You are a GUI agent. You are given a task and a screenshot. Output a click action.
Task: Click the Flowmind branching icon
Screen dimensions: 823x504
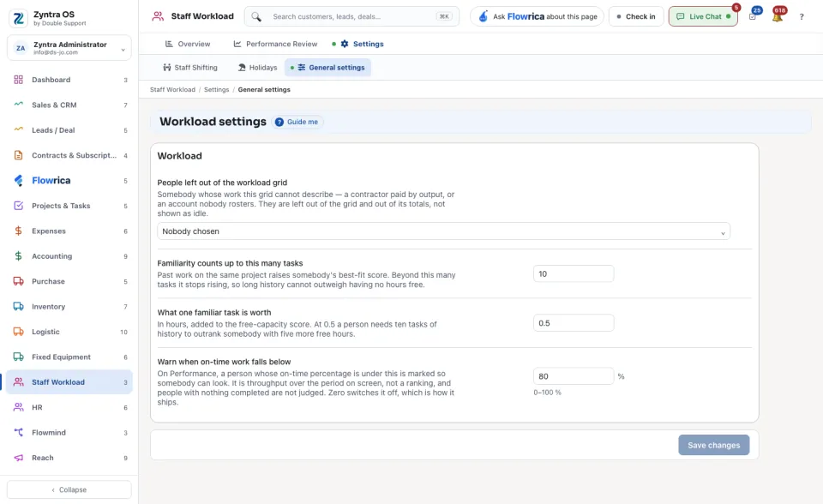18,433
